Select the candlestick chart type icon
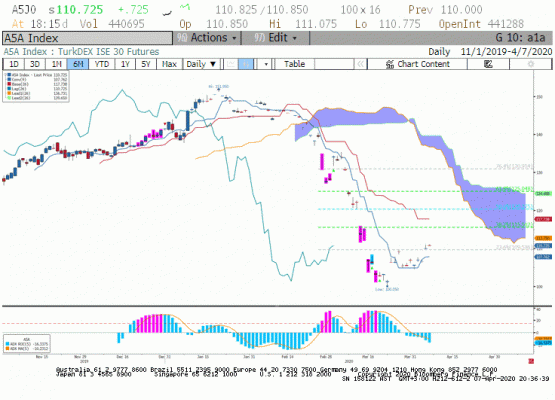Viewport: 555px width, 400px height. (246, 64)
